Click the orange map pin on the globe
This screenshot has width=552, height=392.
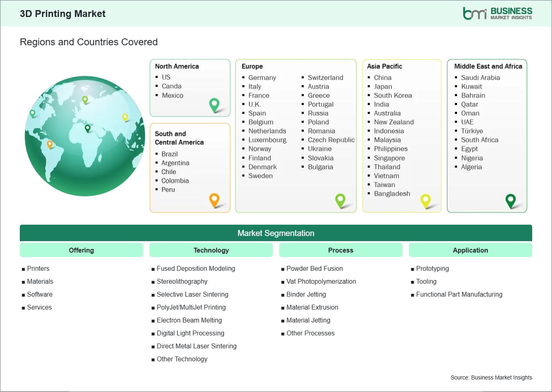click(50, 144)
